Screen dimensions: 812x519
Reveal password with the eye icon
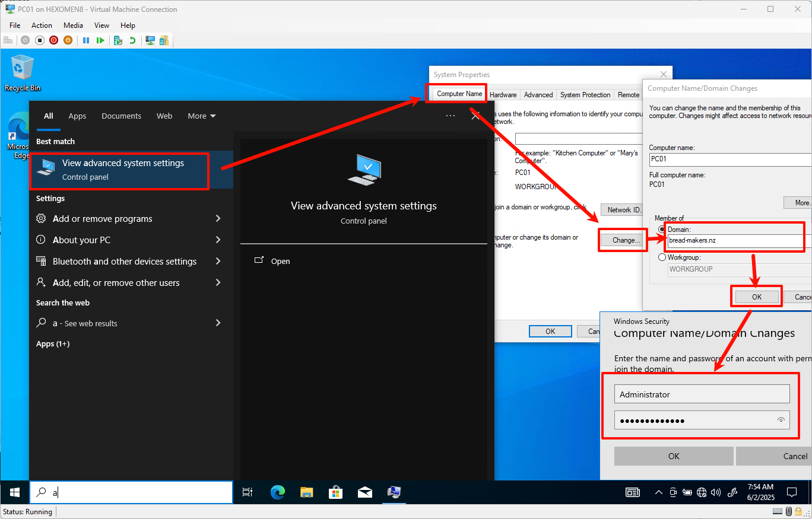coord(781,421)
